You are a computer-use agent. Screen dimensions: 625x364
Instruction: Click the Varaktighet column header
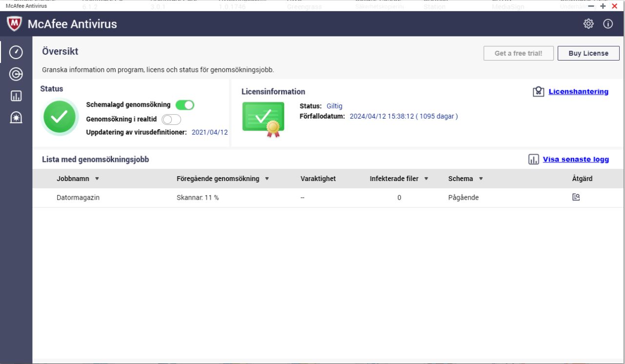click(x=318, y=179)
